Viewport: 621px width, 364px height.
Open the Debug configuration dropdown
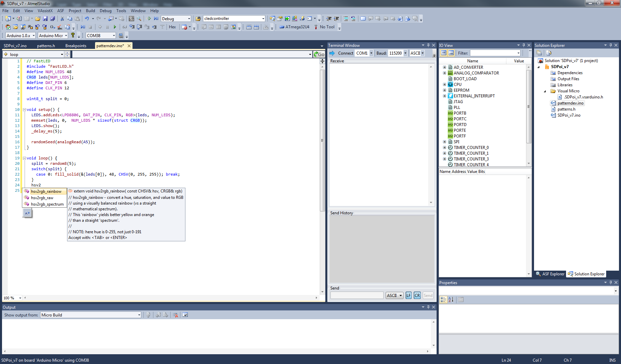(x=189, y=19)
